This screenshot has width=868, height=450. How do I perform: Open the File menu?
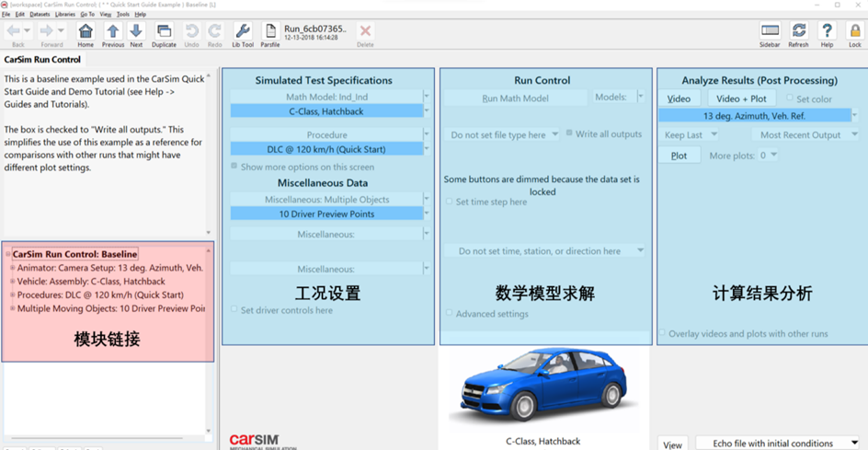tap(6, 14)
